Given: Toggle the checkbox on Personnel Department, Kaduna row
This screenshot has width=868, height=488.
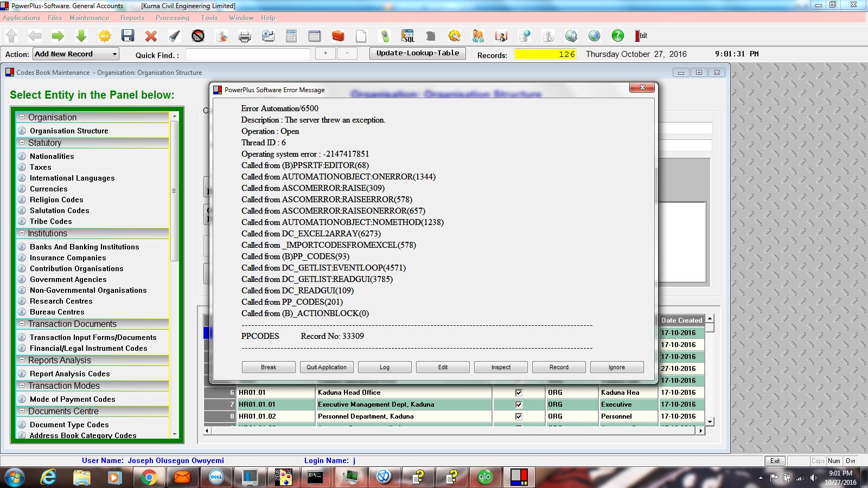Looking at the screenshot, I should point(519,416).
